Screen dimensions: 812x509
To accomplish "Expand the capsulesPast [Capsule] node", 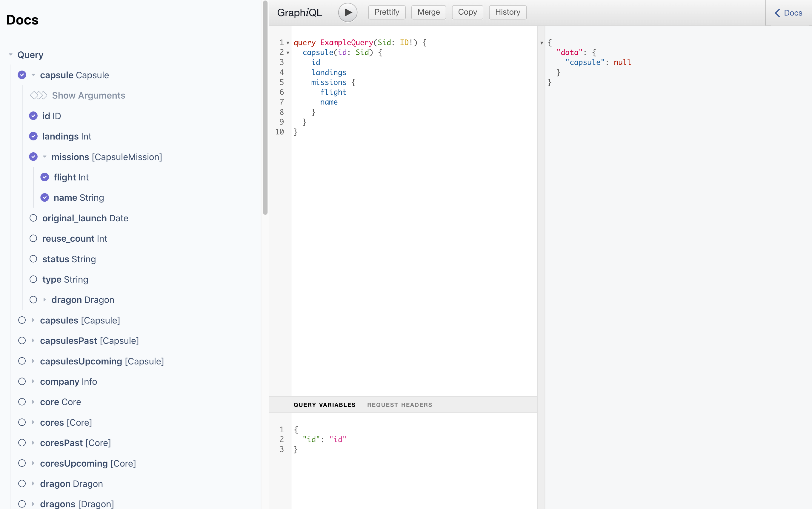I will pyautogui.click(x=33, y=341).
